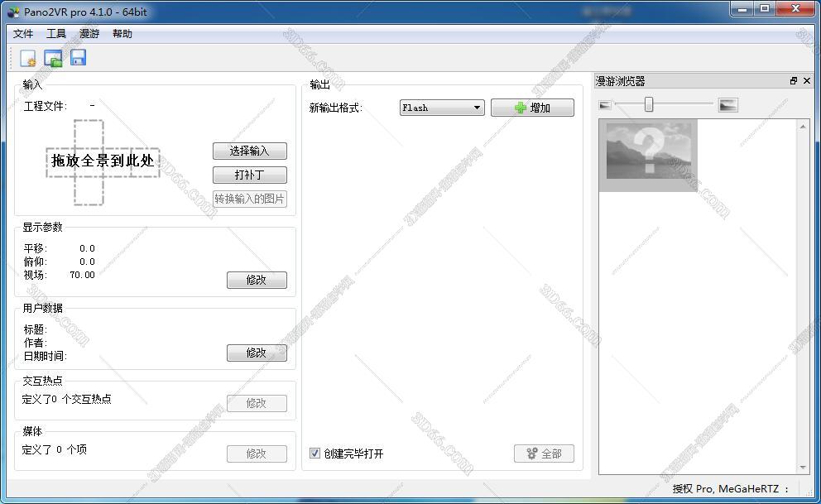Viewport: 821px width, 504px height.
Task: Click 修改 next to 显示参数 values
Action: tap(257, 280)
